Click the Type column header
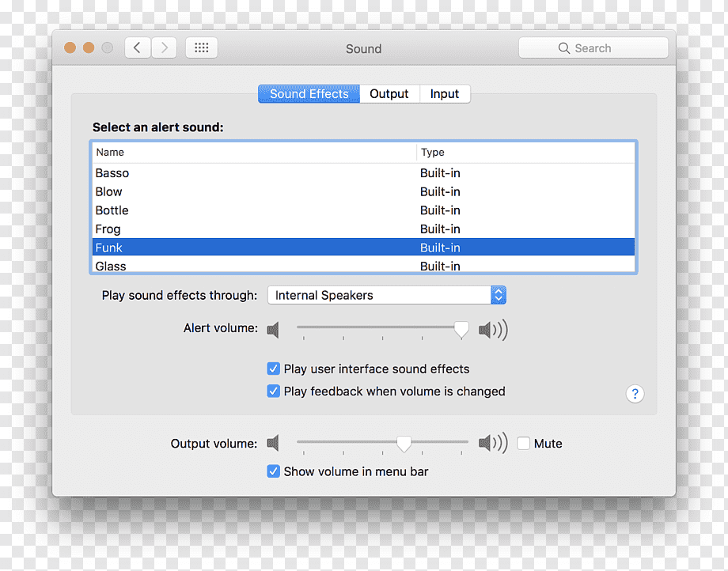This screenshot has height=571, width=728. point(525,152)
